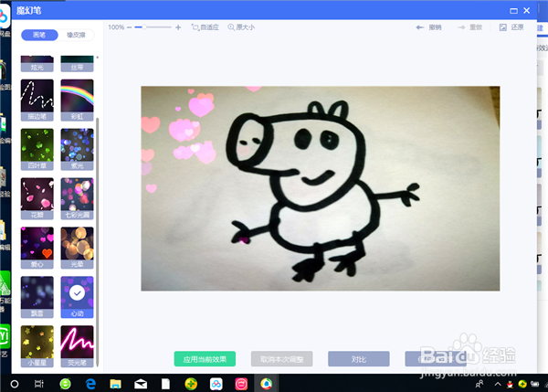Expand the hidden tray icons chevron
This screenshot has width=548, height=392.
tap(498, 384)
